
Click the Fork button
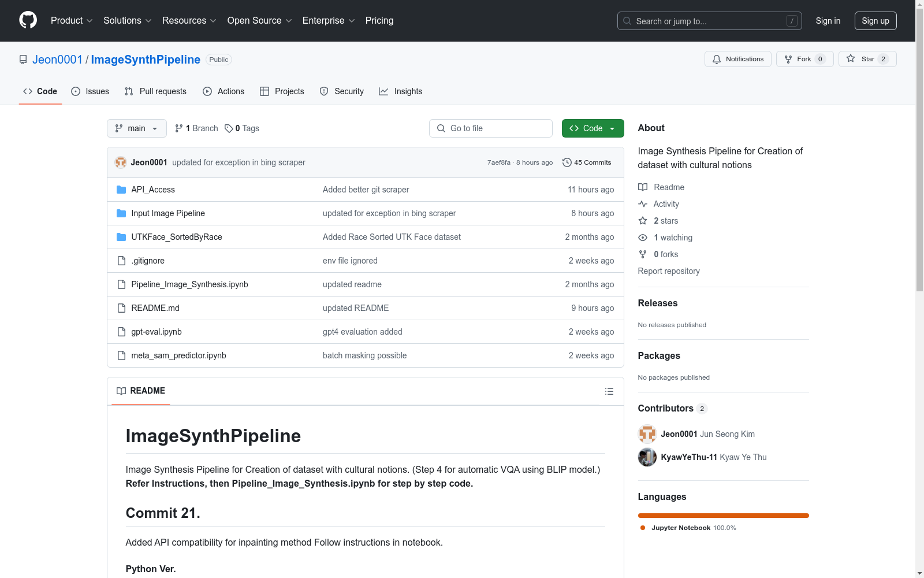click(x=805, y=59)
